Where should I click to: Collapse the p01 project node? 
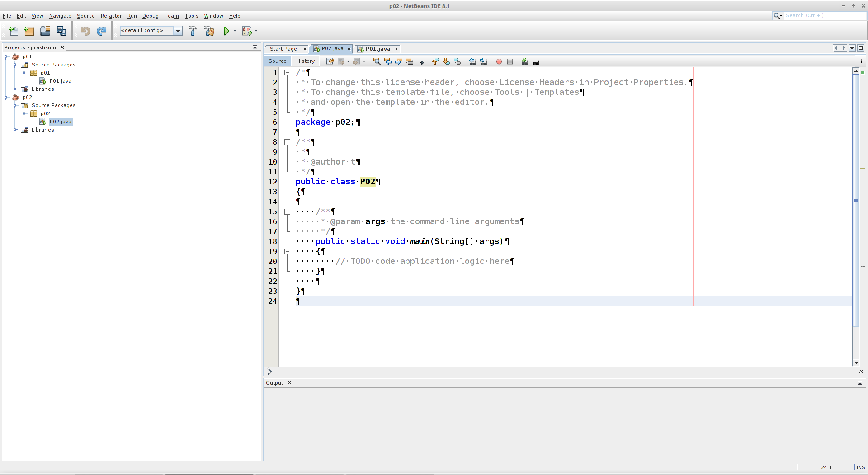[6, 57]
